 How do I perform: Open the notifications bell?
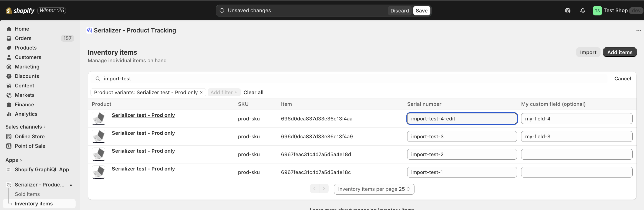(x=582, y=11)
